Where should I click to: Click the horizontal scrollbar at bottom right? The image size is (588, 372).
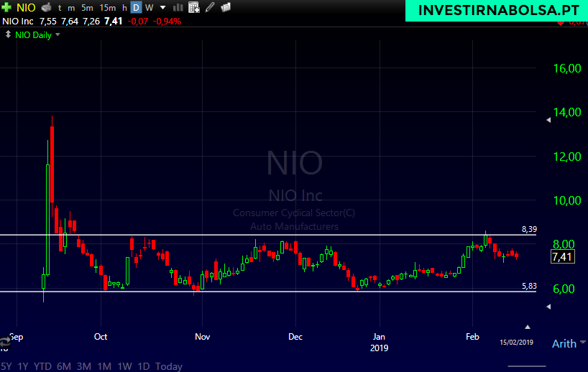pyautogui.click(x=527, y=366)
